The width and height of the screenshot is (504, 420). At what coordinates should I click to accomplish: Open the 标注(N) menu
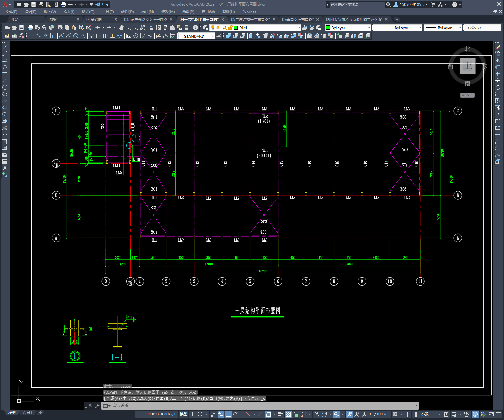pyautogui.click(x=148, y=12)
